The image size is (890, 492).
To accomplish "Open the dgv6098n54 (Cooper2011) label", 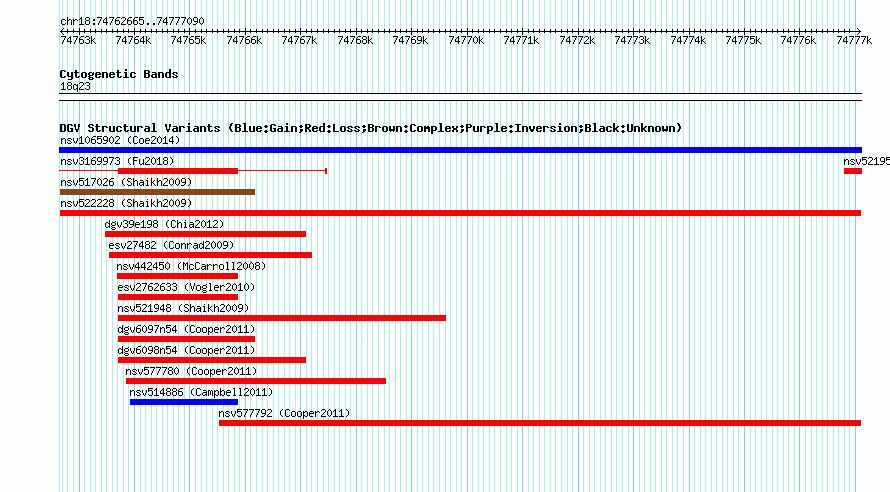I will point(186,350).
